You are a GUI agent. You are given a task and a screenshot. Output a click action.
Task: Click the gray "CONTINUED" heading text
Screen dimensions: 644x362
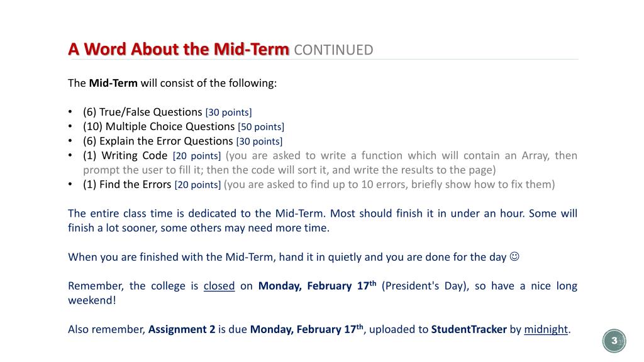click(333, 50)
